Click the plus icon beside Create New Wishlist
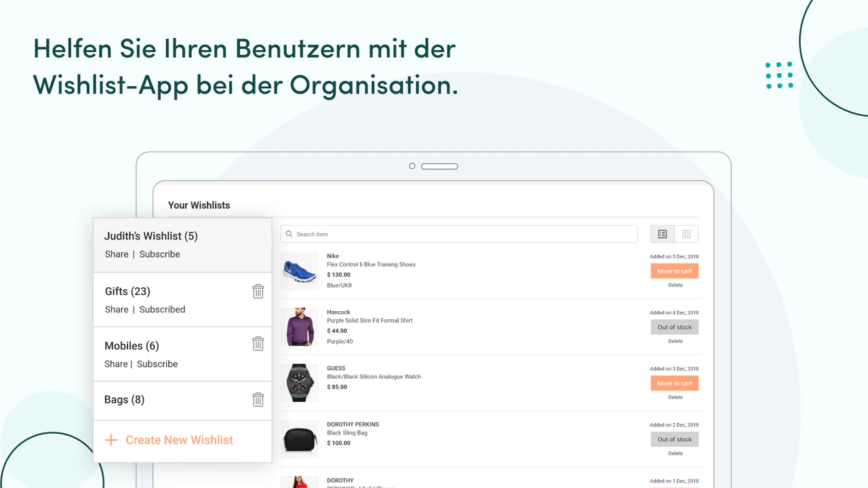The width and height of the screenshot is (868, 488). pyautogui.click(x=111, y=440)
